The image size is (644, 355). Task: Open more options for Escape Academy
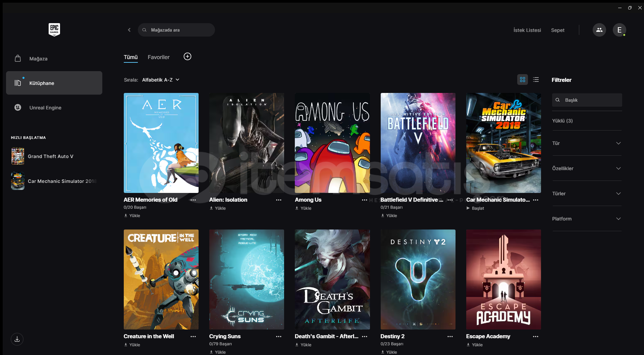pos(536,337)
